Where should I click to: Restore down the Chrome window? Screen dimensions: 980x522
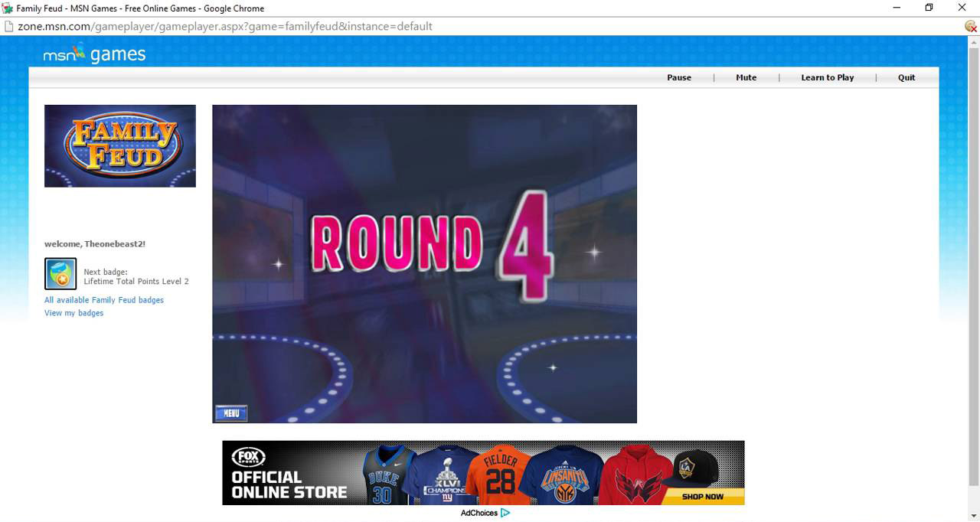(x=929, y=8)
